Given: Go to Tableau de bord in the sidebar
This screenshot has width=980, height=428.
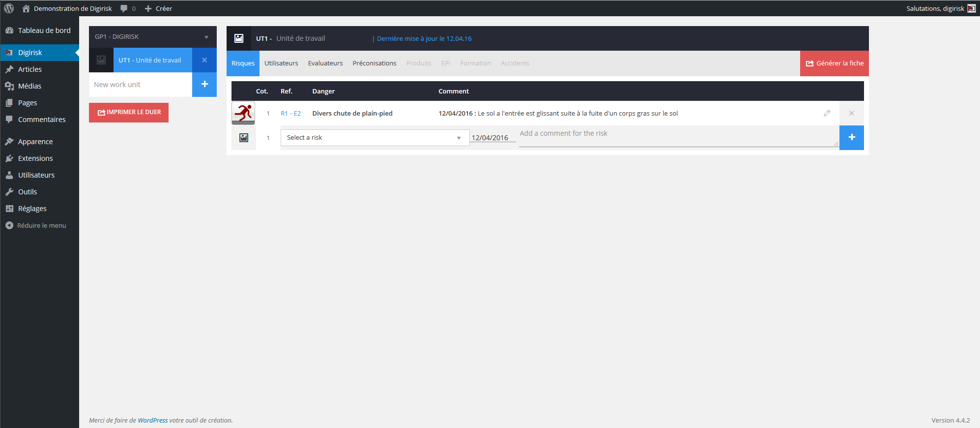Looking at the screenshot, I should [x=39, y=31].
